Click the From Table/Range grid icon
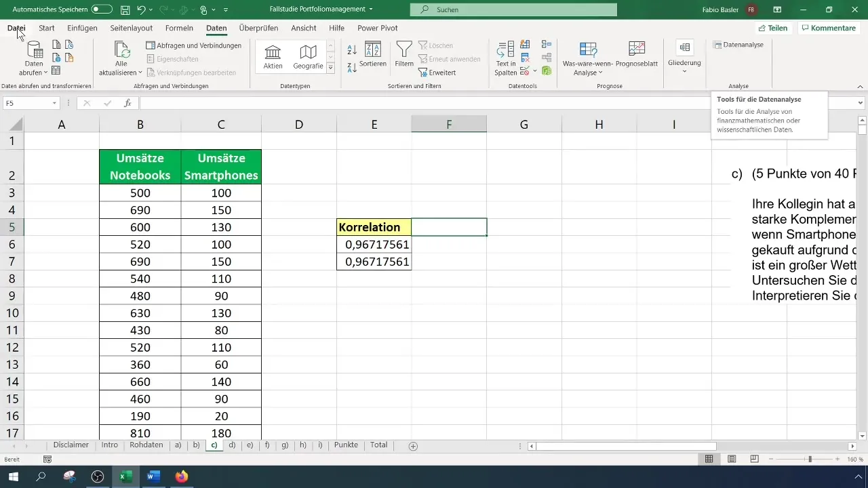This screenshot has width=868, height=488. 56,70
